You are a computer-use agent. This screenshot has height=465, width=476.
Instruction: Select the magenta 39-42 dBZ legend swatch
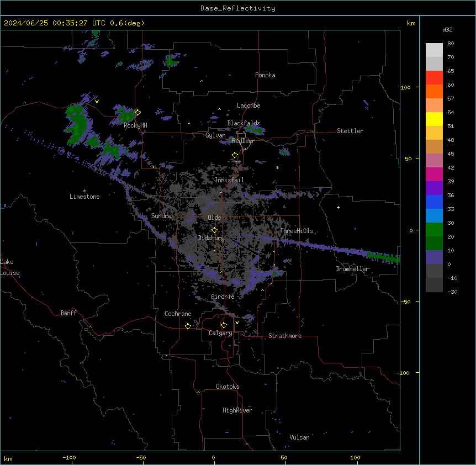coord(434,174)
